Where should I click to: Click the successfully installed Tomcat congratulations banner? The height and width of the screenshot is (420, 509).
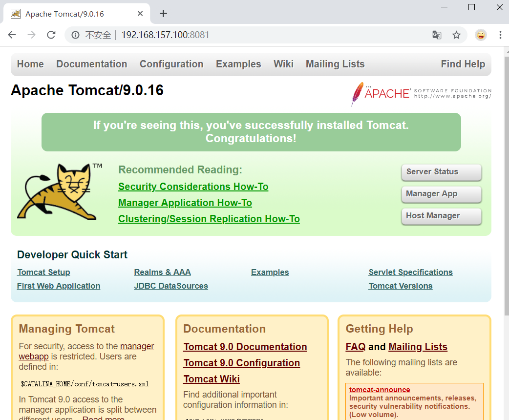(251, 132)
